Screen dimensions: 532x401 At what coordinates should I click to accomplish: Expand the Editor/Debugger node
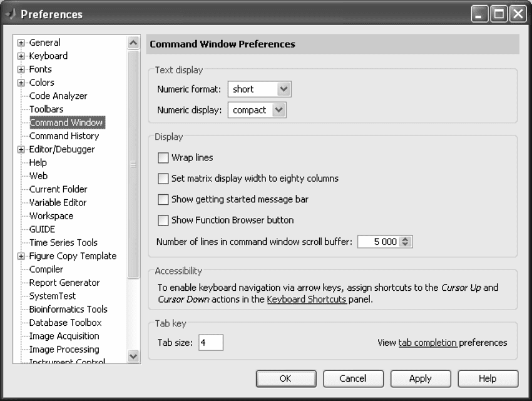21,149
